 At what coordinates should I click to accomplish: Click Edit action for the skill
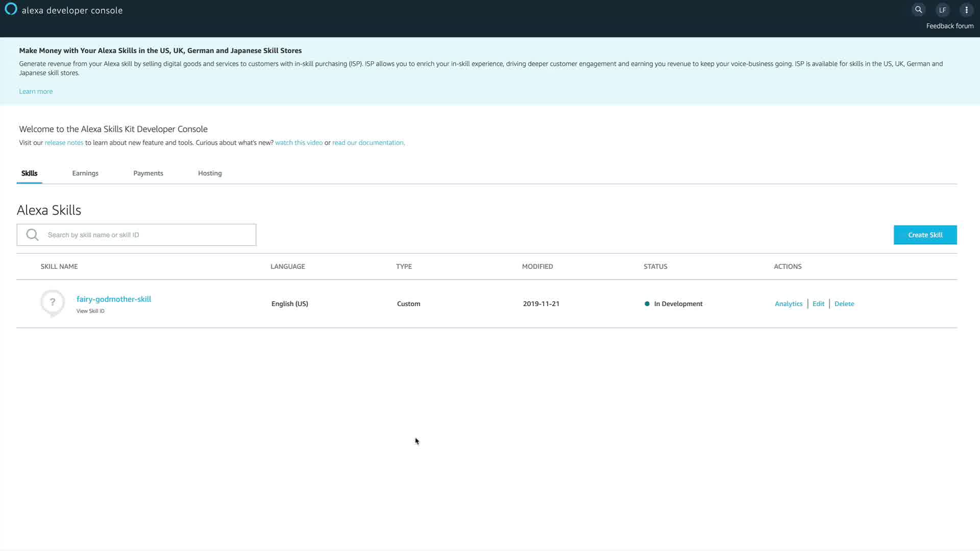(818, 304)
